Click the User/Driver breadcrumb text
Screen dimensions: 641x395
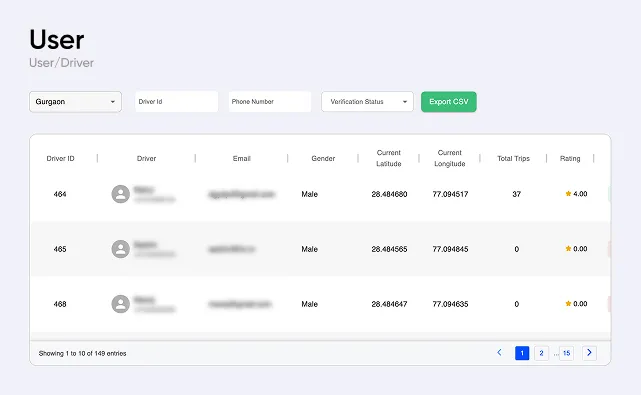61,63
